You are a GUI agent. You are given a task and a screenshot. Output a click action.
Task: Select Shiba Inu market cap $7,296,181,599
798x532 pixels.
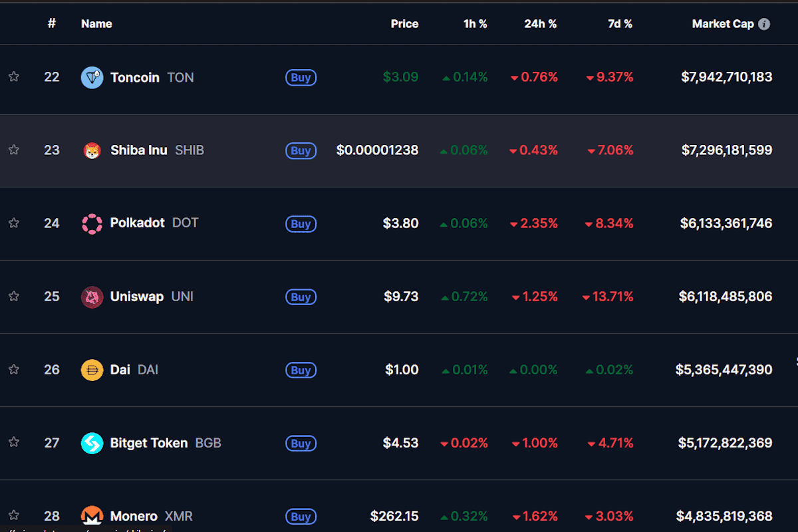pyautogui.click(x=727, y=150)
